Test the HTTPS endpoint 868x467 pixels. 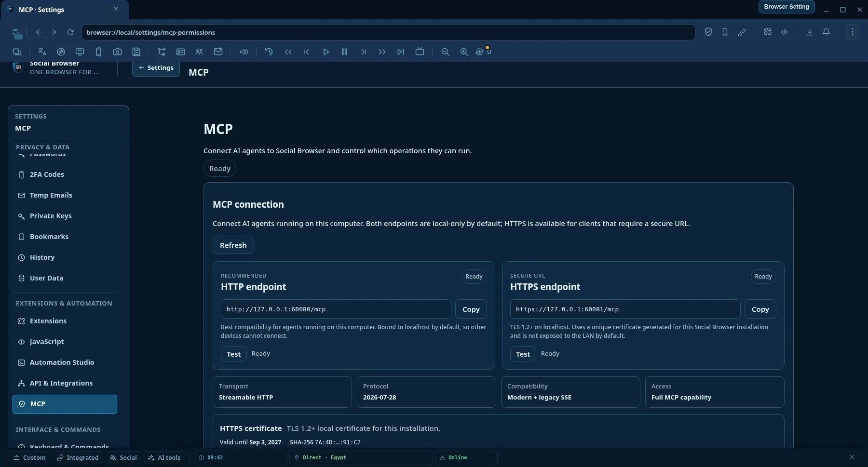click(x=523, y=354)
